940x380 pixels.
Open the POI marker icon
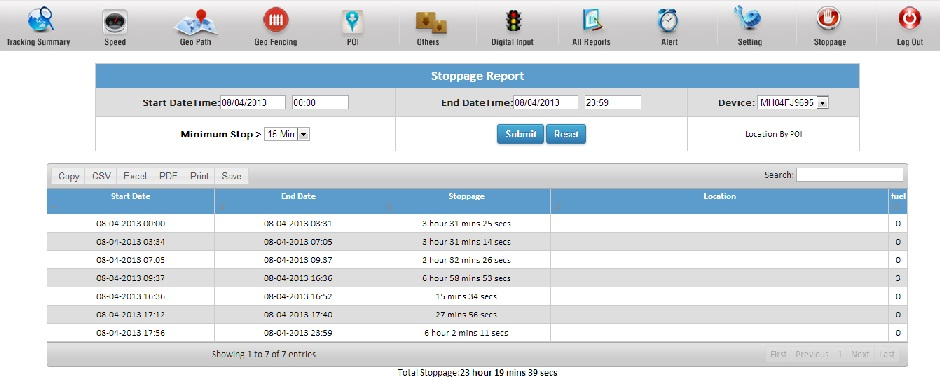tap(352, 22)
